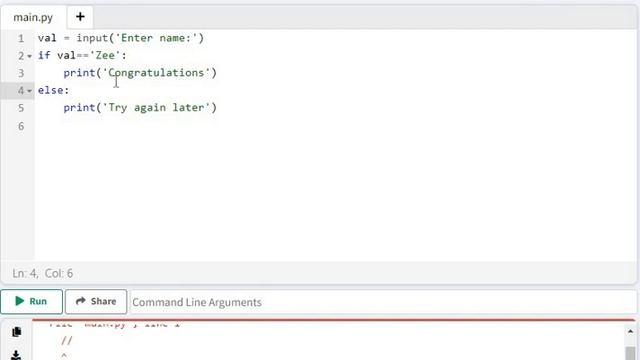Viewport: 640px width, 360px height.
Task: Open the main.py file tab
Action: pyautogui.click(x=33, y=18)
